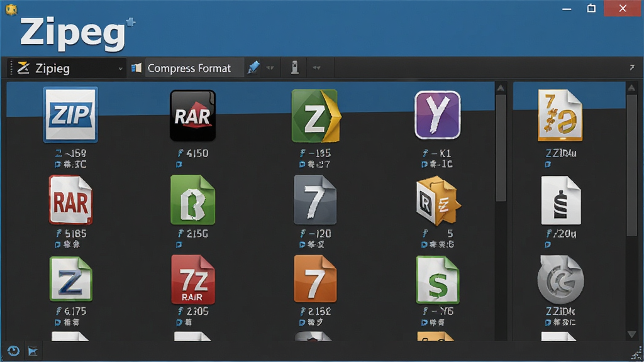Click the blue flag icon in the bottom bar
Image resolution: width=644 pixels, height=362 pixels.
pyautogui.click(x=33, y=351)
